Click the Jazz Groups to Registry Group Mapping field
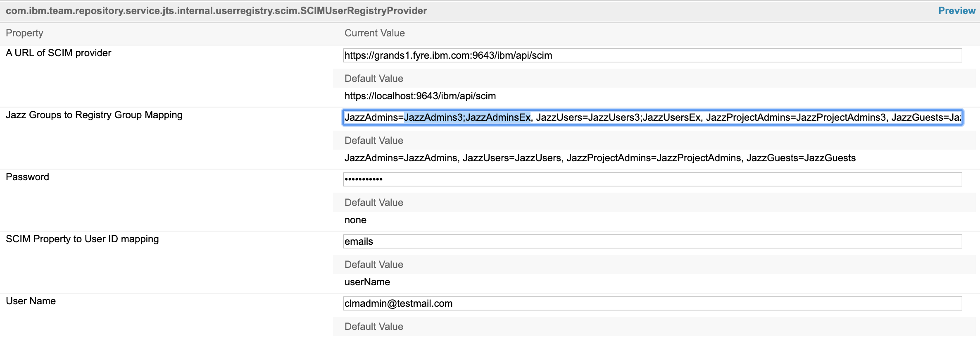This screenshot has width=980, height=339. tap(652, 117)
